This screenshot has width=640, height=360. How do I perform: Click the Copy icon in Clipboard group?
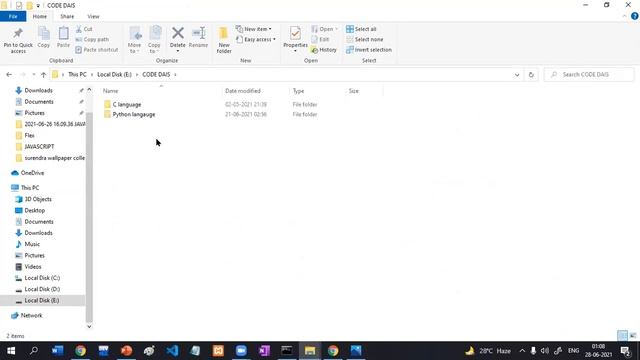(44, 33)
